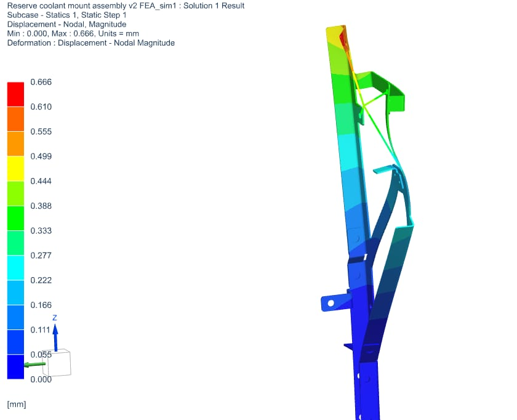Select the yellow legend color band
Screen dimensions: 517x420
tap(15, 169)
